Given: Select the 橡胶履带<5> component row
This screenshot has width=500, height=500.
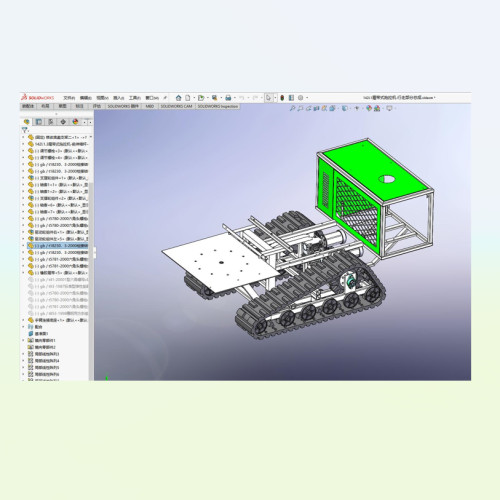Looking at the screenshot, I should tap(57, 273).
